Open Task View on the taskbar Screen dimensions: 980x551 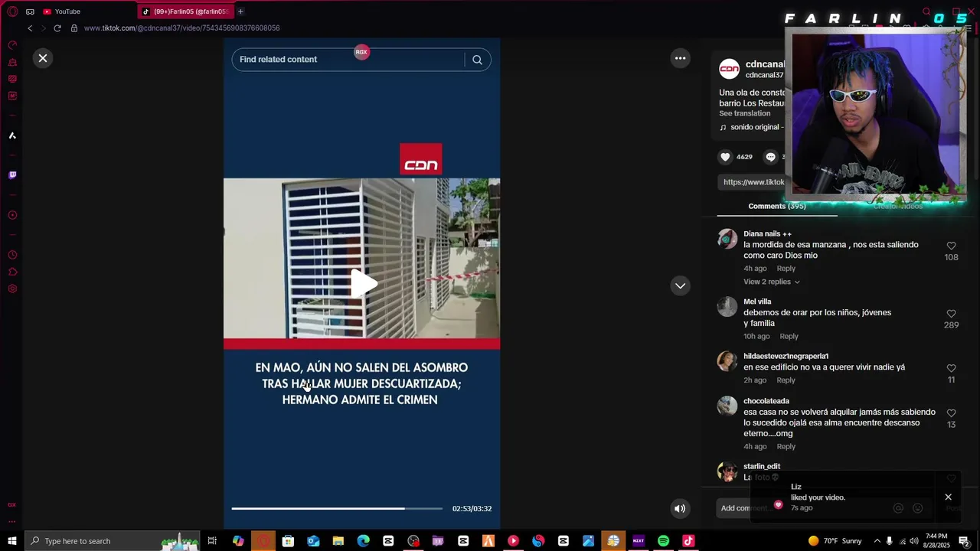point(212,541)
